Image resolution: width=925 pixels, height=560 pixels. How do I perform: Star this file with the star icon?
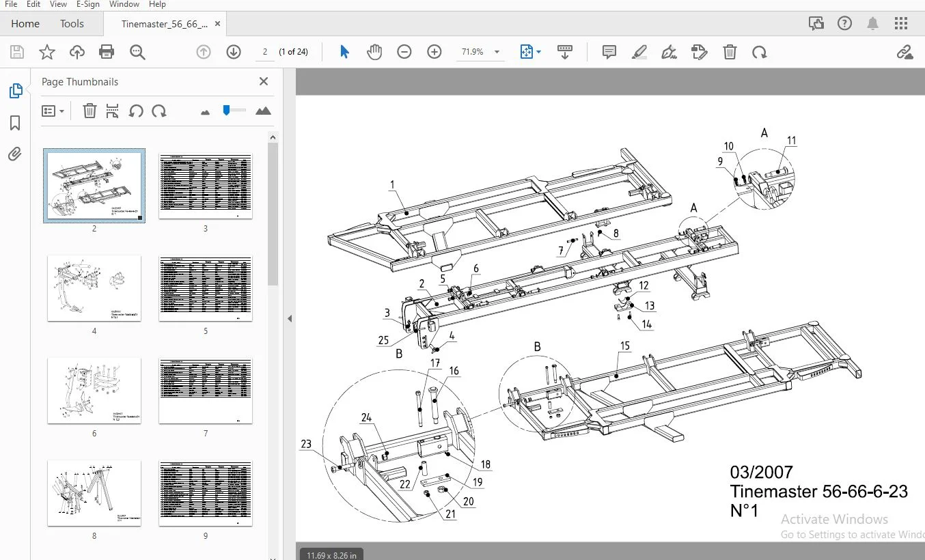coord(46,52)
